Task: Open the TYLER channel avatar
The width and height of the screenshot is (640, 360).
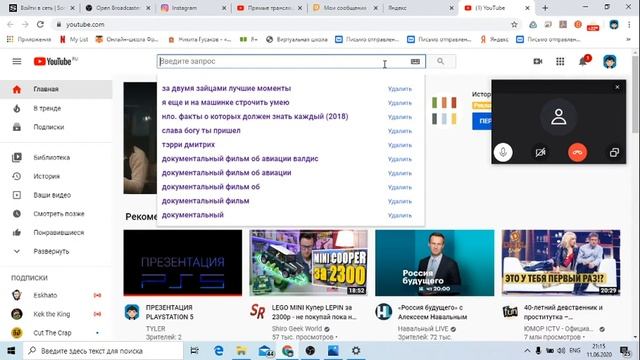Action: pyautogui.click(x=132, y=312)
